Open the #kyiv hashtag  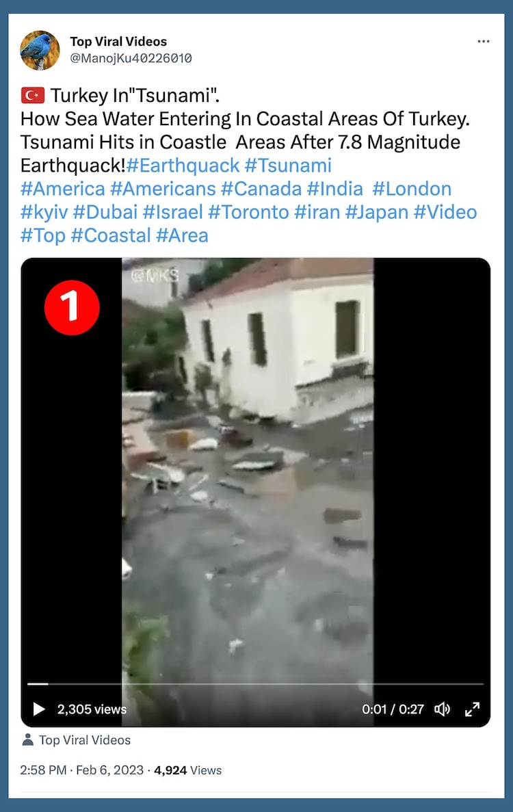pos(44,212)
